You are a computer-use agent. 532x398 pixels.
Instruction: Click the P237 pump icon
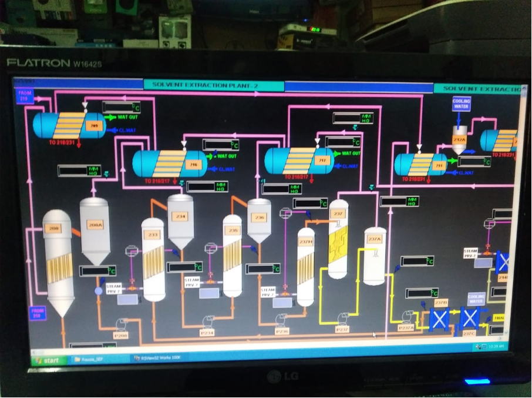342,319
